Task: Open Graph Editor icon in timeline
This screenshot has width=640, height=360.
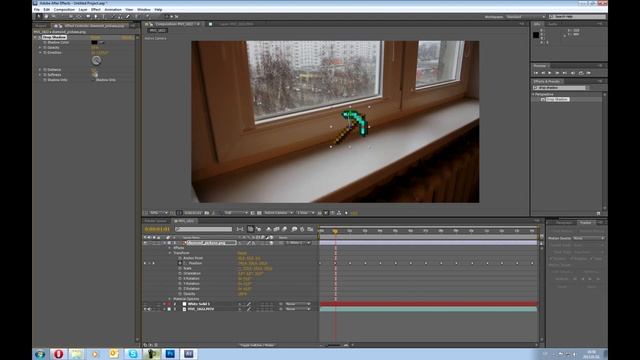Action: coord(310,229)
